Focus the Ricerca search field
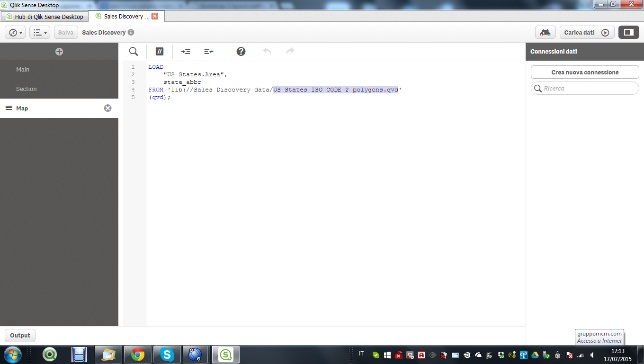The height and width of the screenshot is (364, 644). point(585,88)
